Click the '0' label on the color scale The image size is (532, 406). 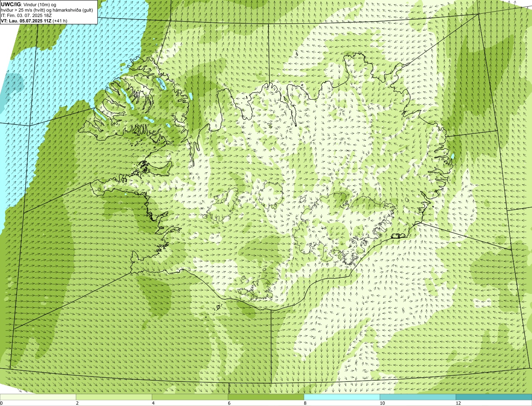[x=1, y=403]
